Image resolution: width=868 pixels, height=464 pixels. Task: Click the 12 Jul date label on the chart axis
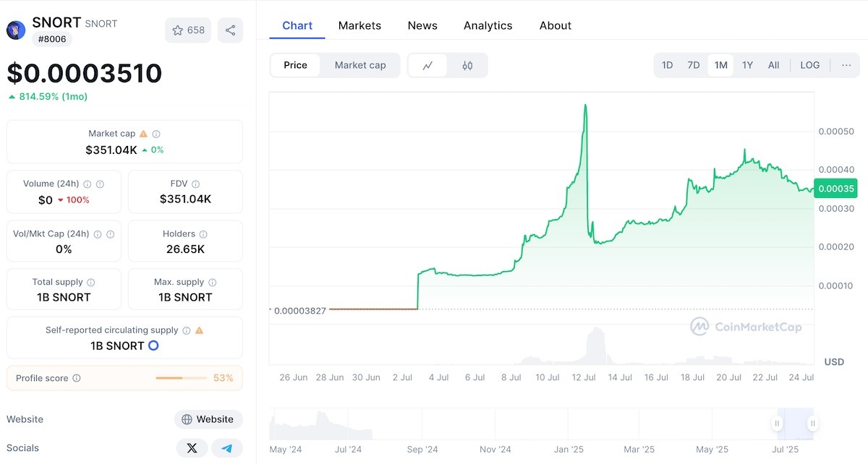click(584, 377)
